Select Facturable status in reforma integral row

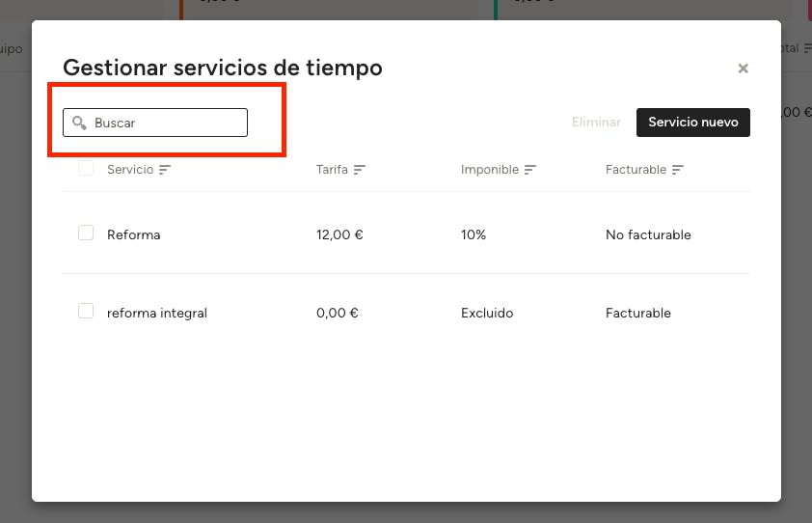pyautogui.click(x=638, y=313)
